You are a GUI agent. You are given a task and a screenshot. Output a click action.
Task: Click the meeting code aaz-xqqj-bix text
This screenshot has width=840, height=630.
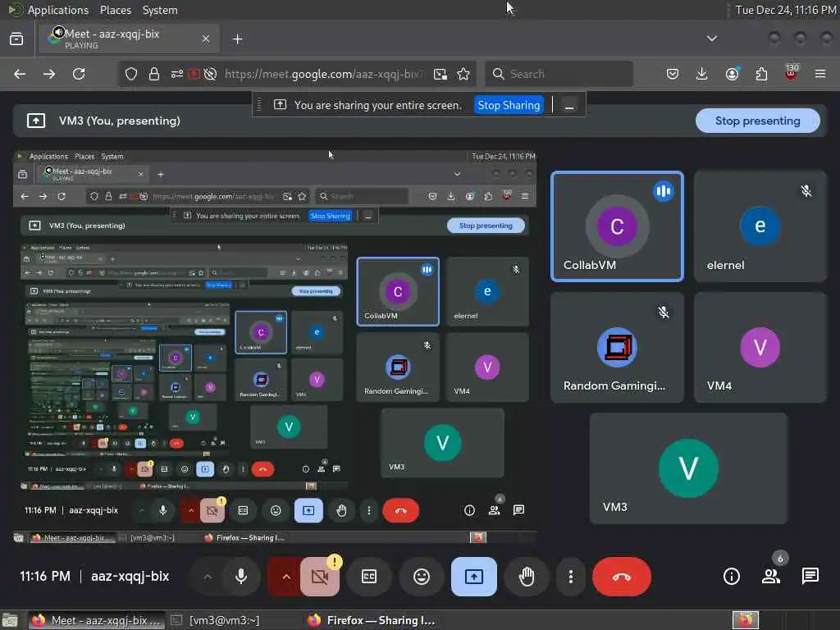pos(130,577)
